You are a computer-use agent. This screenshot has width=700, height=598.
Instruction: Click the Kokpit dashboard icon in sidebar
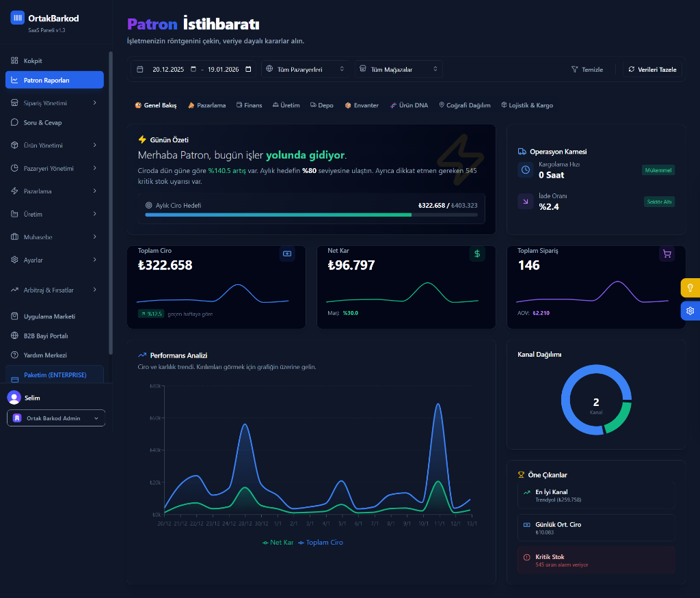coord(14,61)
